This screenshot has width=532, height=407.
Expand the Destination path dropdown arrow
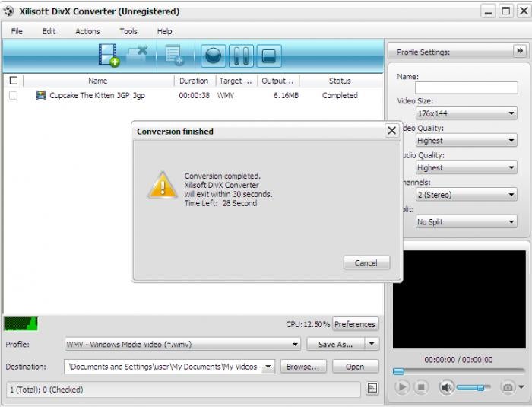click(x=268, y=367)
